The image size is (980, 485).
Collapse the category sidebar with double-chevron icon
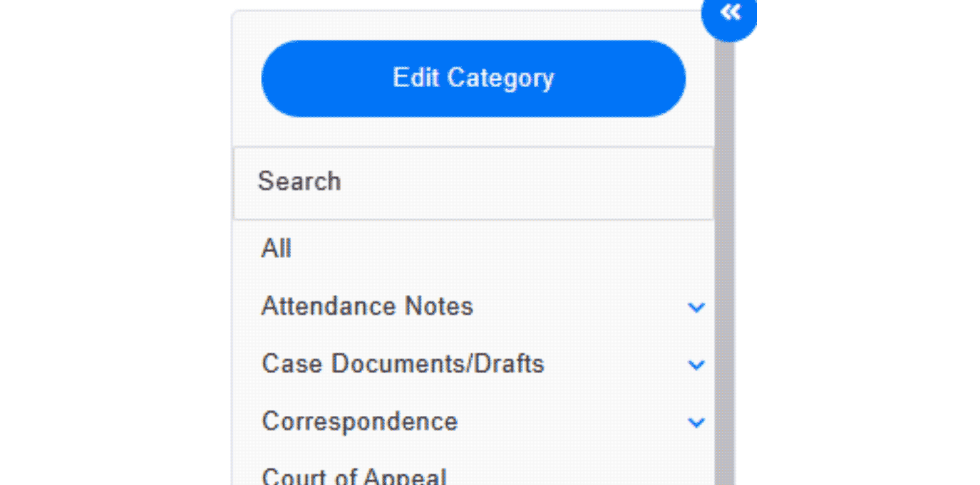click(x=730, y=14)
